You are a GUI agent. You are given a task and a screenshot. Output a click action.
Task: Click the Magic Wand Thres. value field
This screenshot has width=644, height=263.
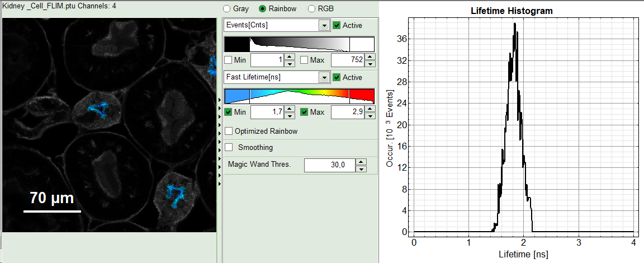pos(329,165)
